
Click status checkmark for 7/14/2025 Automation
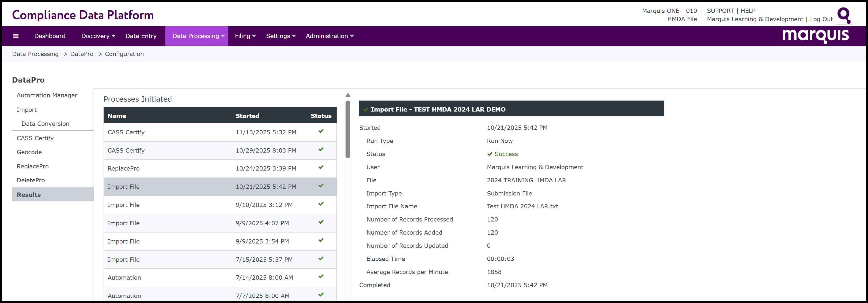coord(321,277)
